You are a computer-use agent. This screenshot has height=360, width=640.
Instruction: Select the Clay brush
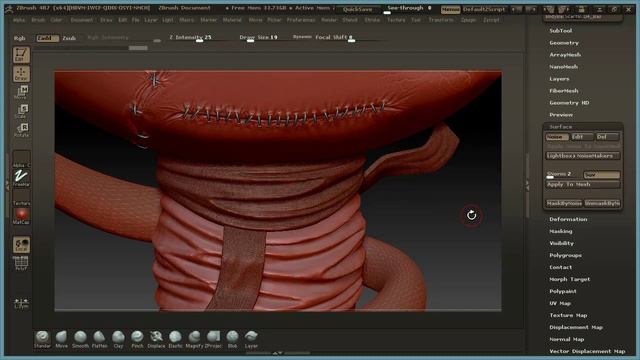[x=118, y=339]
